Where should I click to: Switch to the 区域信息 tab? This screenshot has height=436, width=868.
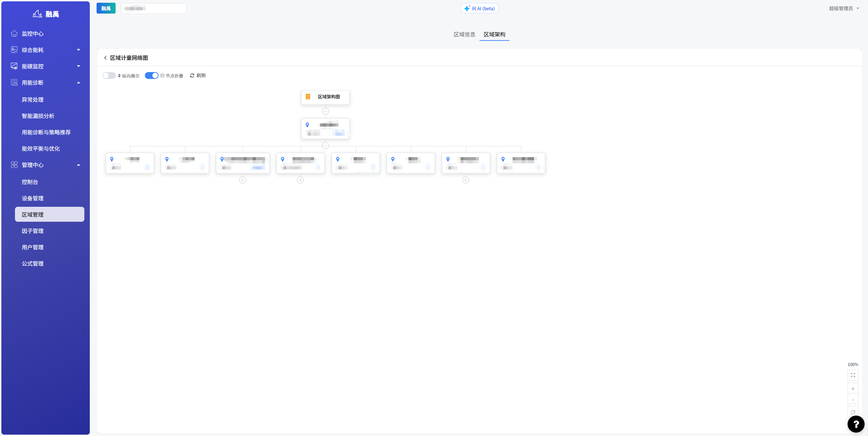pos(464,34)
